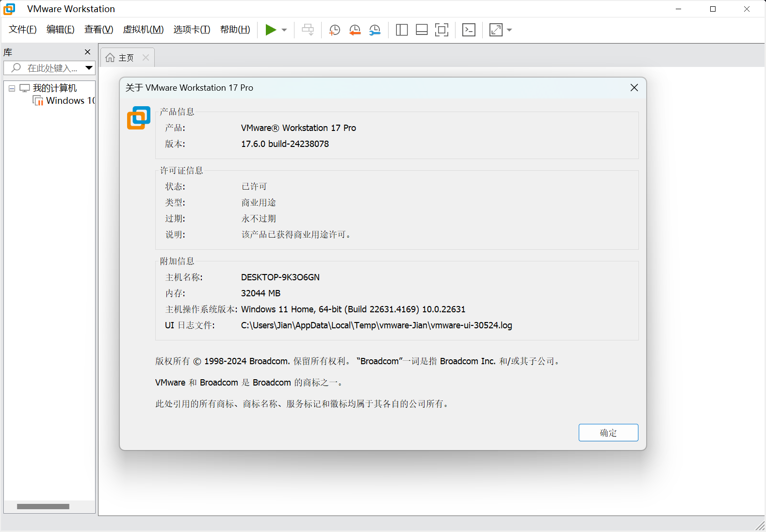Screen dimensions: 766x532
Task: Open the 帮助(H) menu
Action: pyautogui.click(x=235, y=30)
